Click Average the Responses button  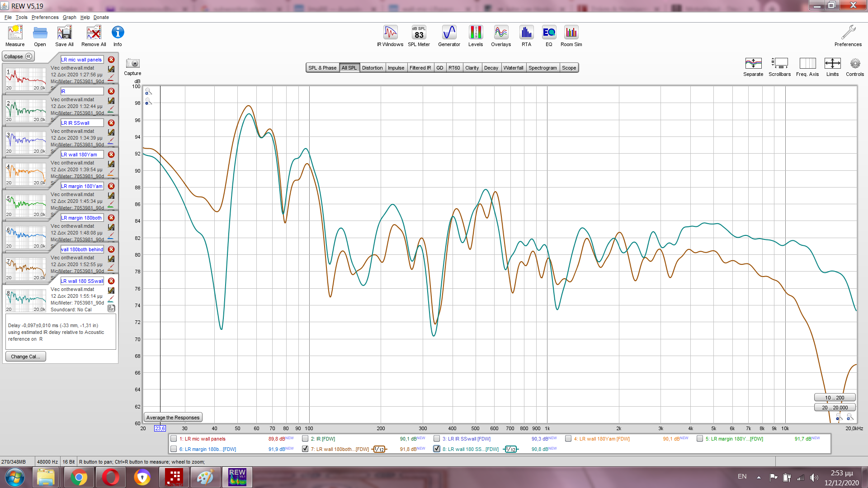click(173, 418)
